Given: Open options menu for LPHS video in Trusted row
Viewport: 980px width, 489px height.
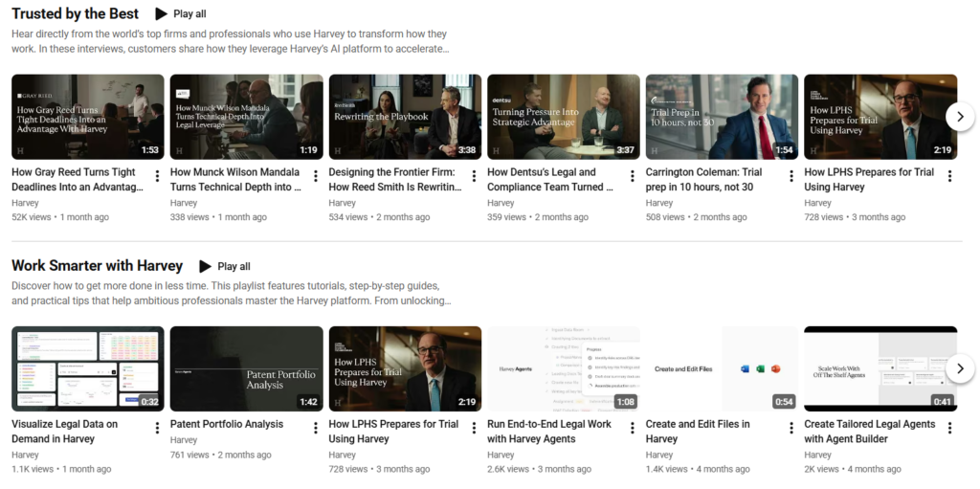Looking at the screenshot, I should 949,176.
